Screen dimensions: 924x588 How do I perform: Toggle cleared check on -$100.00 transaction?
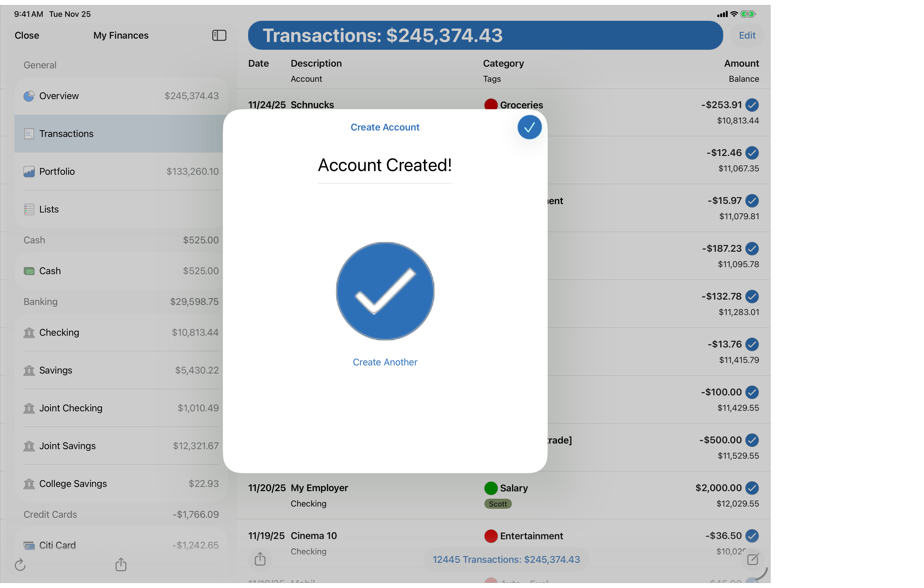(x=752, y=392)
